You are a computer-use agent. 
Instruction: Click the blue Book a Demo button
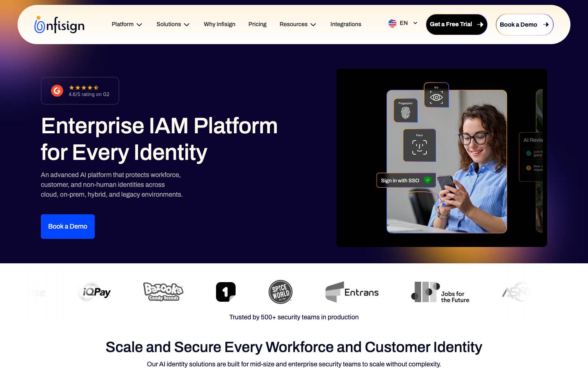68,227
